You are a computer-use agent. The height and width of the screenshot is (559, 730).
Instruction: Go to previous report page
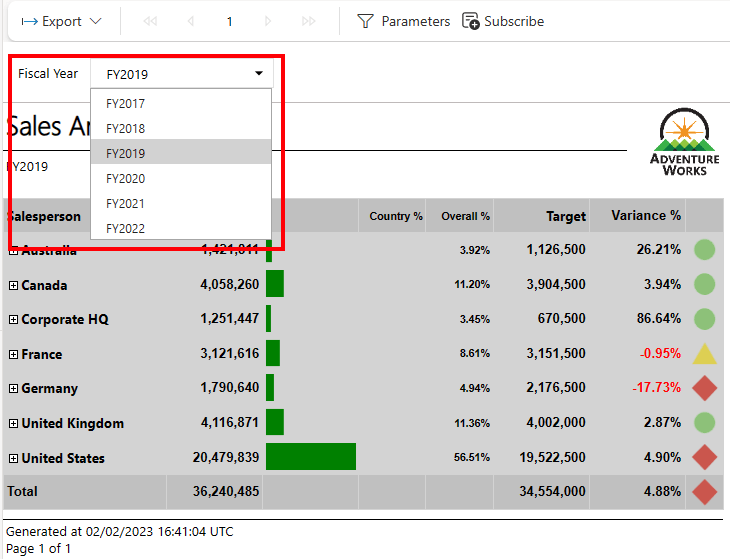click(x=191, y=21)
